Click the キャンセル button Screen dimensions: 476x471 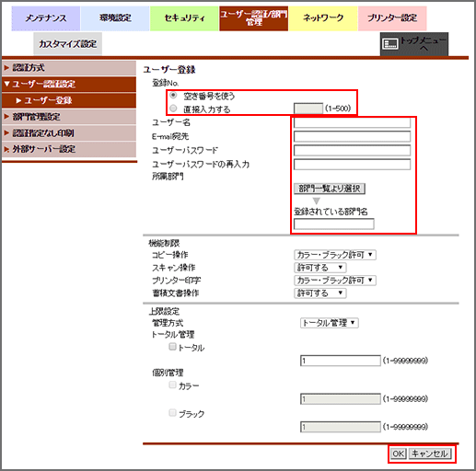click(x=430, y=454)
